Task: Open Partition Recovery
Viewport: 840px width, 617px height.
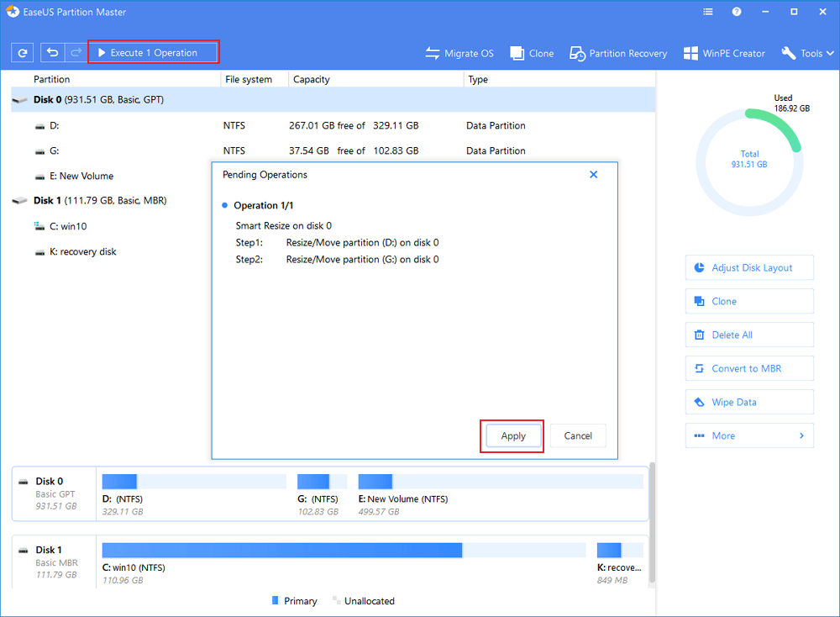Action: (618, 53)
